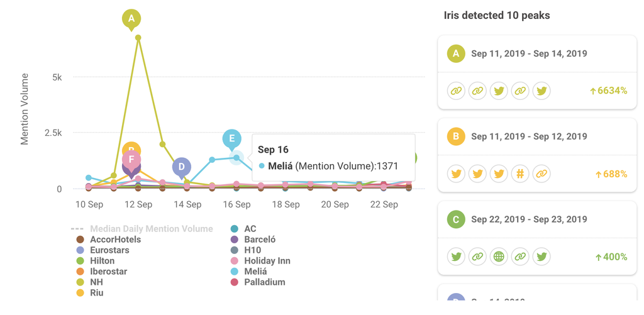This screenshot has height=315, width=644.
Task: Click the hashtag icon in peak B card
Action: pos(520,174)
